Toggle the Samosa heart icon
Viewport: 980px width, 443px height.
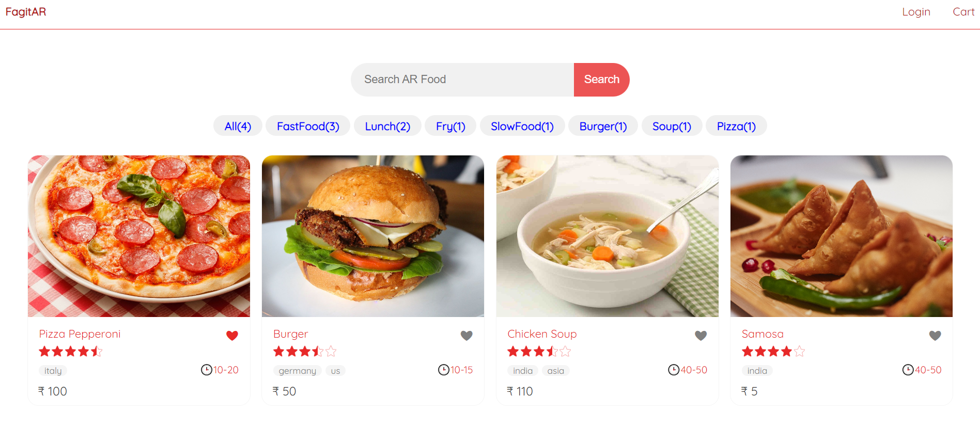935,336
